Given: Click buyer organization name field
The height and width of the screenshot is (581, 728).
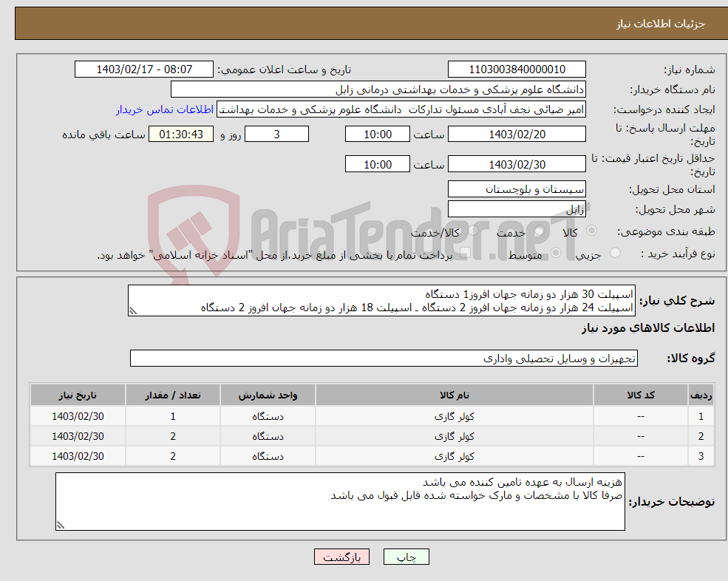Looking at the screenshot, I should click(378, 89).
